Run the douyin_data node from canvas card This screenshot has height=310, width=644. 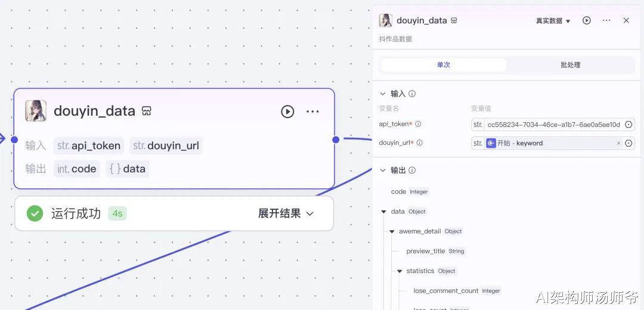pyautogui.click(x=287, y=111)
